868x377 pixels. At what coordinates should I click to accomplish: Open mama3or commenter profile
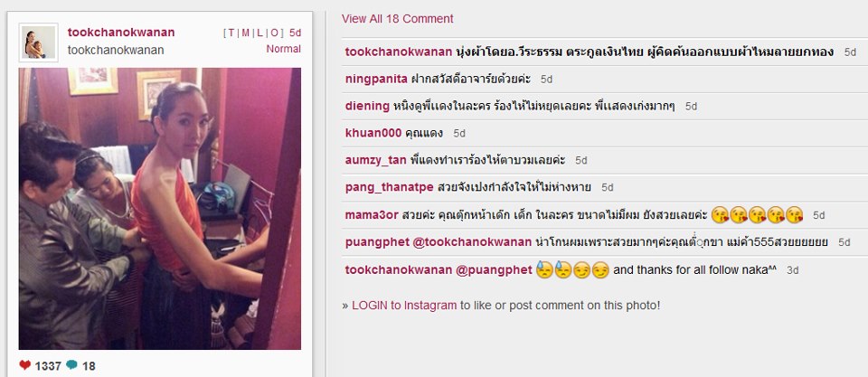click(372, 215)
